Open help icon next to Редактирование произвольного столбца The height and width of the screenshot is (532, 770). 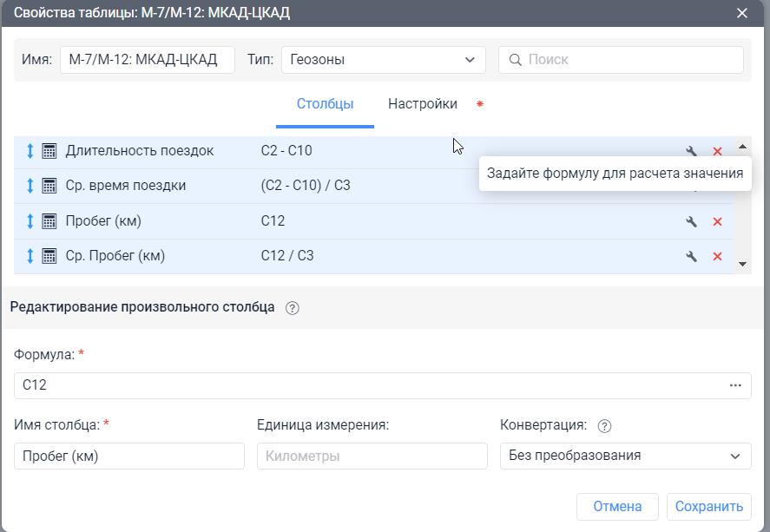pos(293,307)
